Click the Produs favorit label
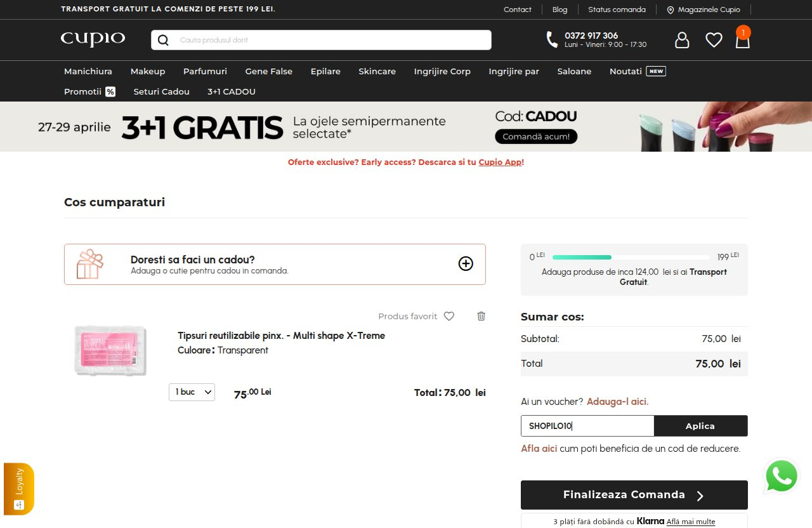Viewport: 812px width, 528px height. [x=408, y=316]
